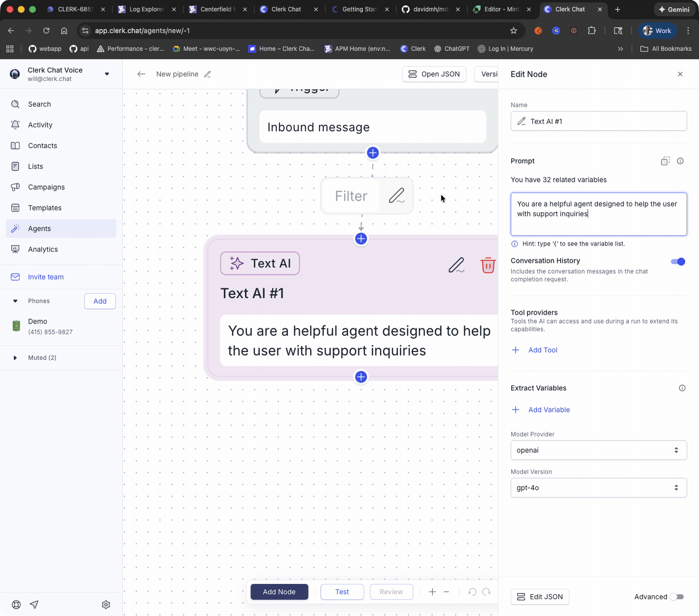Expand the Muted (2) section
This screenshot has width=699, height=616.
click(x=15, y=358)
